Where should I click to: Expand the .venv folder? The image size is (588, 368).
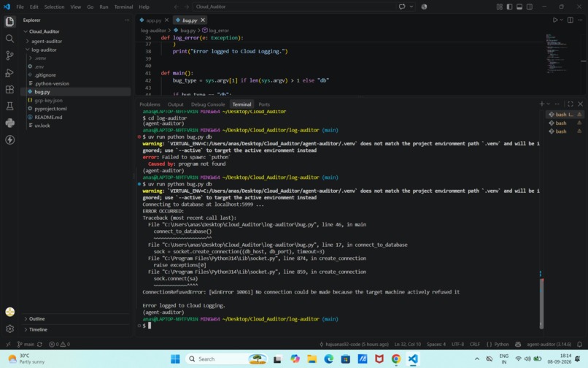31,58
